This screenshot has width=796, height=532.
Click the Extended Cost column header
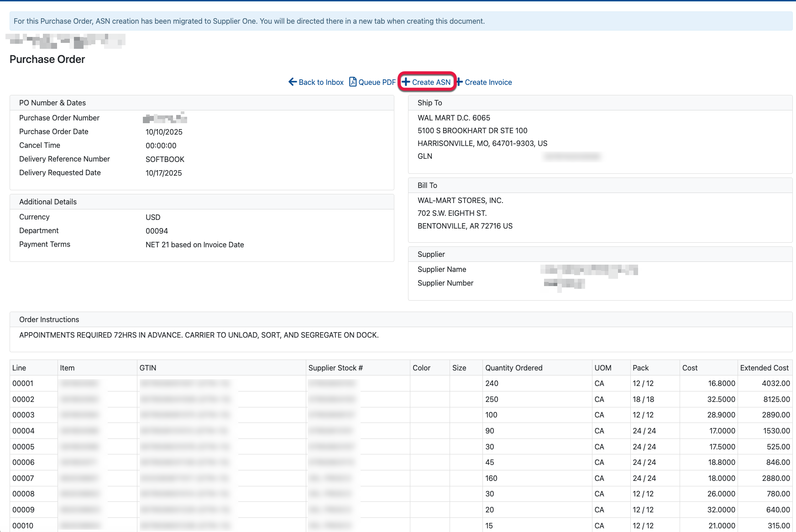764,368
